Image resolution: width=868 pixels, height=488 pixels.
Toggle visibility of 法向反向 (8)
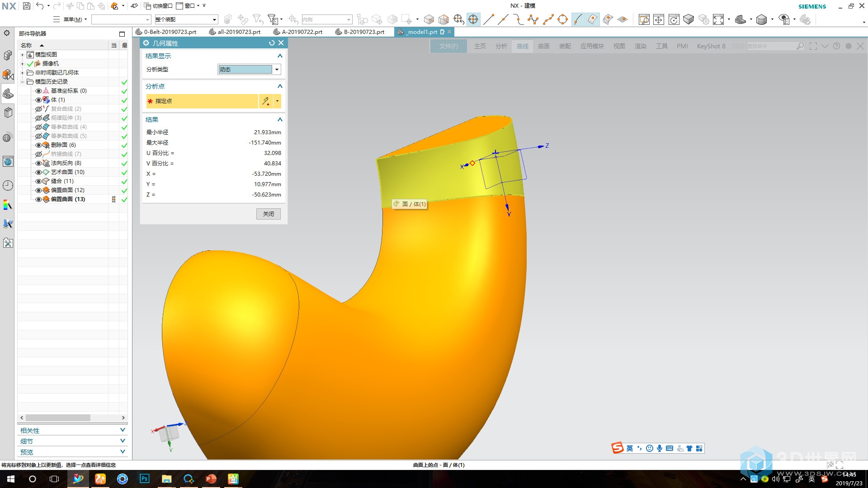pos(38,163)
